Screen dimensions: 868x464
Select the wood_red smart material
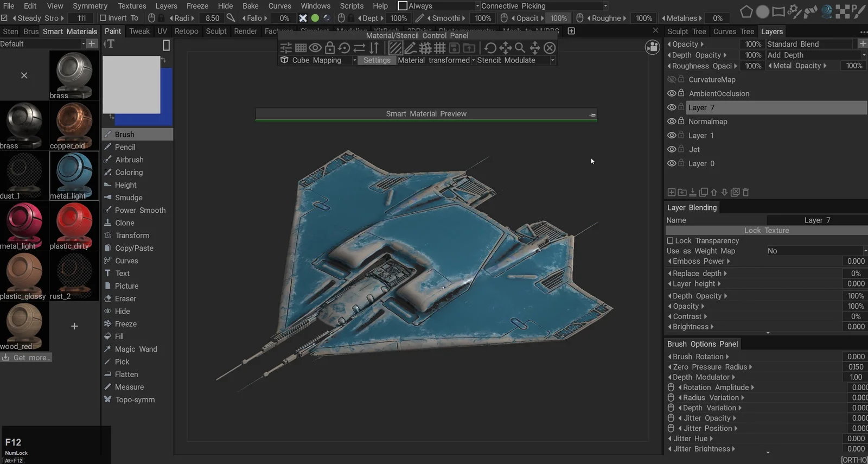24,327
